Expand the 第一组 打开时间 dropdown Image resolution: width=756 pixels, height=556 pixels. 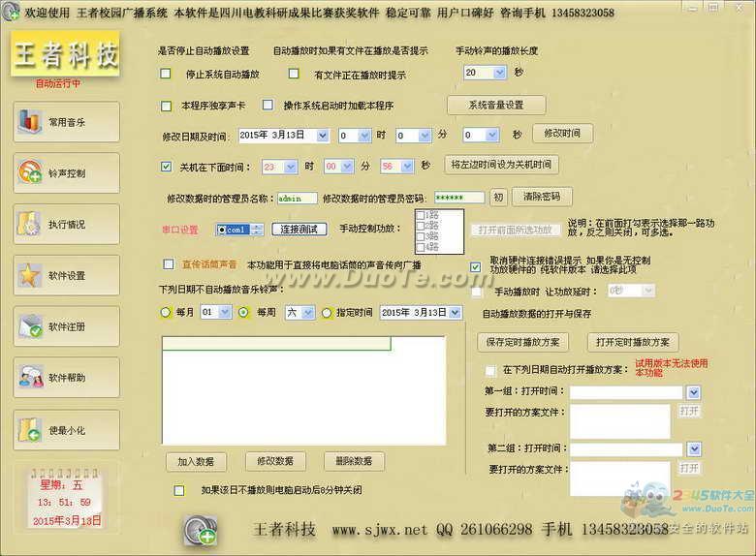coord(694,392)
